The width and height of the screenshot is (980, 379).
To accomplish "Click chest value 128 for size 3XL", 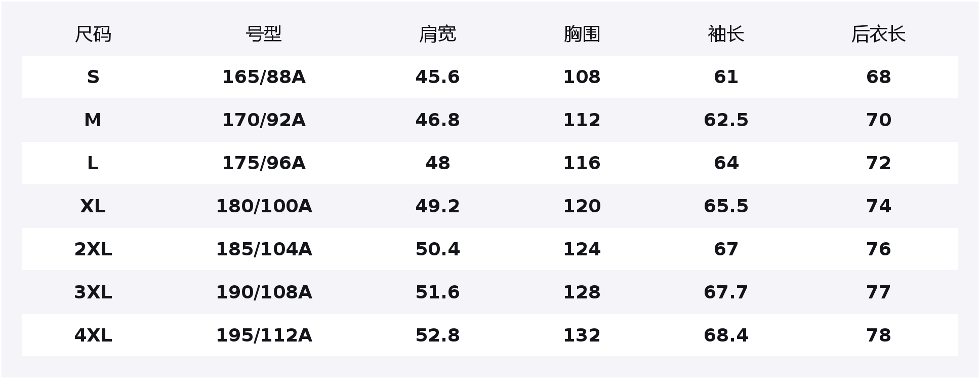I will click(x=582, y=292).
